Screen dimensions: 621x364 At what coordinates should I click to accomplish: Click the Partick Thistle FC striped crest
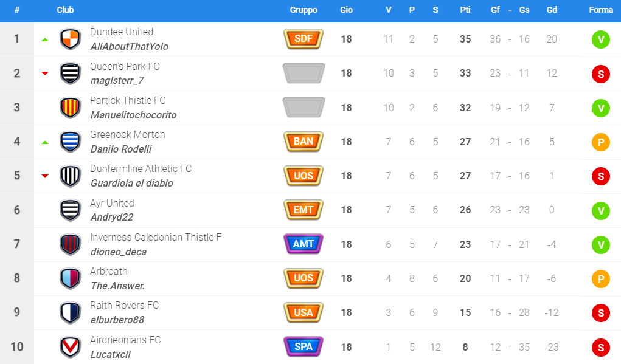pos(71,108)
